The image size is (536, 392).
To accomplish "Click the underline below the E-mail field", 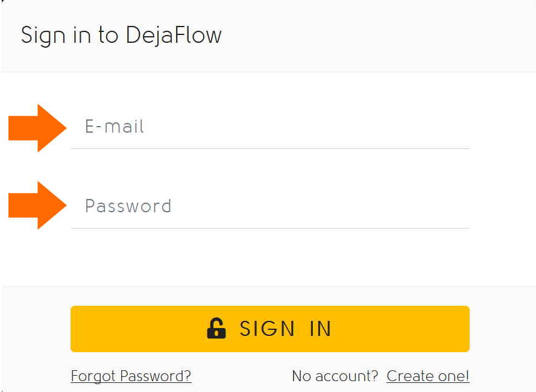I will point(270,147).
